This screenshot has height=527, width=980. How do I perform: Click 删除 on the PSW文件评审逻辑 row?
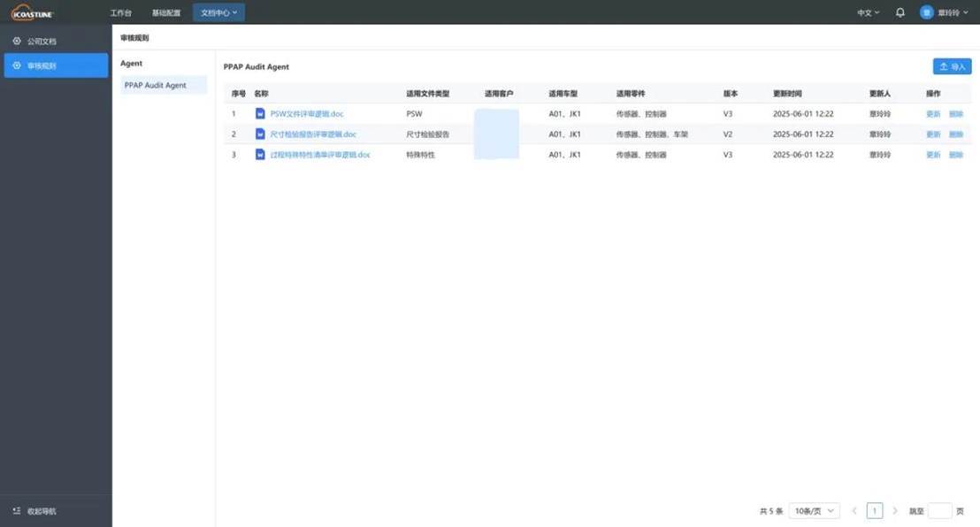[x=958, y=111]
